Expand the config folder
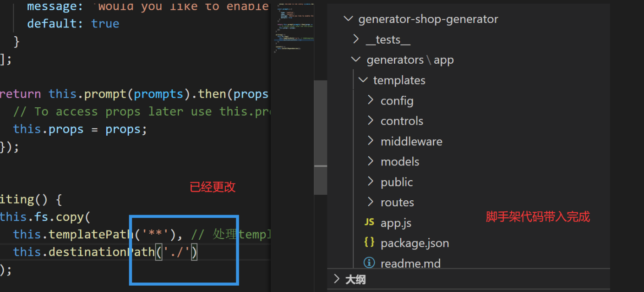This screenshot has width=644, height=292. click(371, 100)
